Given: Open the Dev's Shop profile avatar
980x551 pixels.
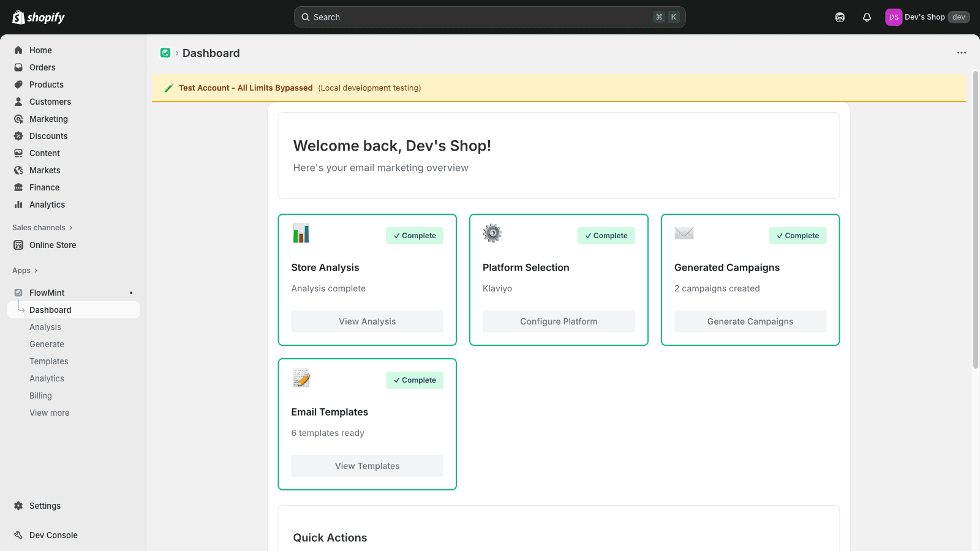Looking at the screenshot, I should coord(894,17).
